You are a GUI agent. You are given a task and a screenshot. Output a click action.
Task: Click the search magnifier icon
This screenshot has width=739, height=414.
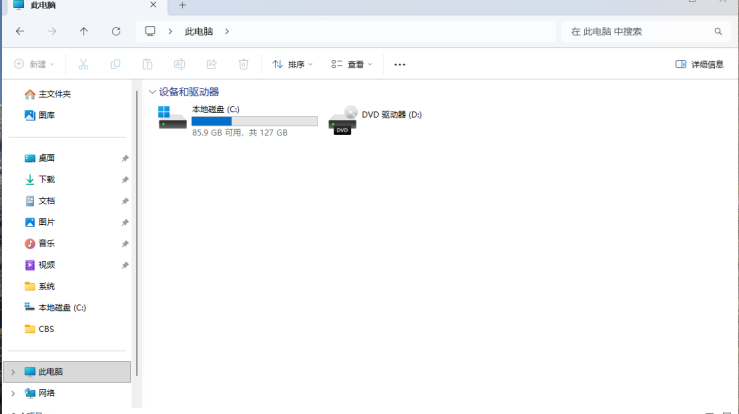coord(718,32)
